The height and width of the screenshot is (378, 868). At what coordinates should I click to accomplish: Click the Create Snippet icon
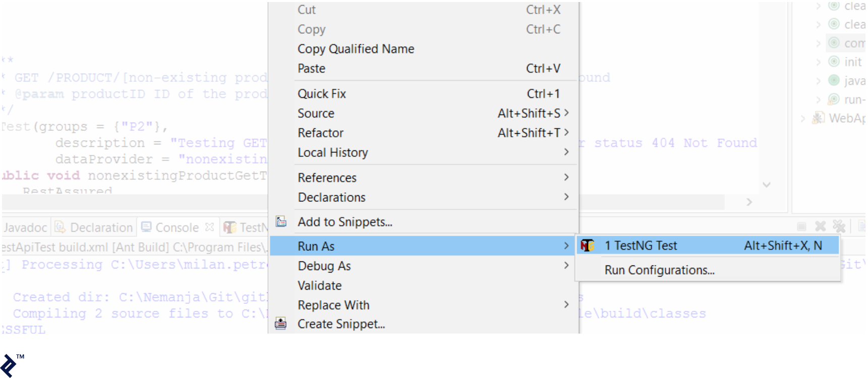tap(281, 323)
